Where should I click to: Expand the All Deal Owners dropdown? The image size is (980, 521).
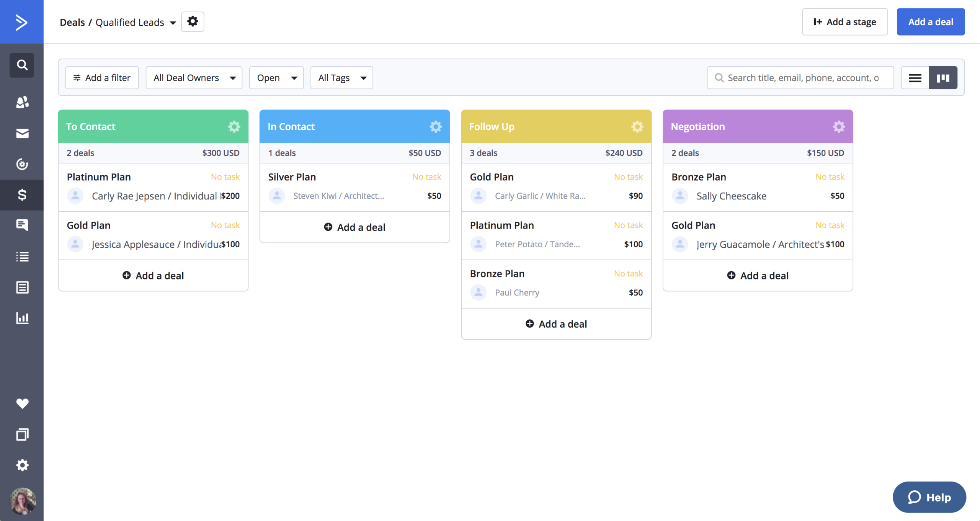(194, 77)
